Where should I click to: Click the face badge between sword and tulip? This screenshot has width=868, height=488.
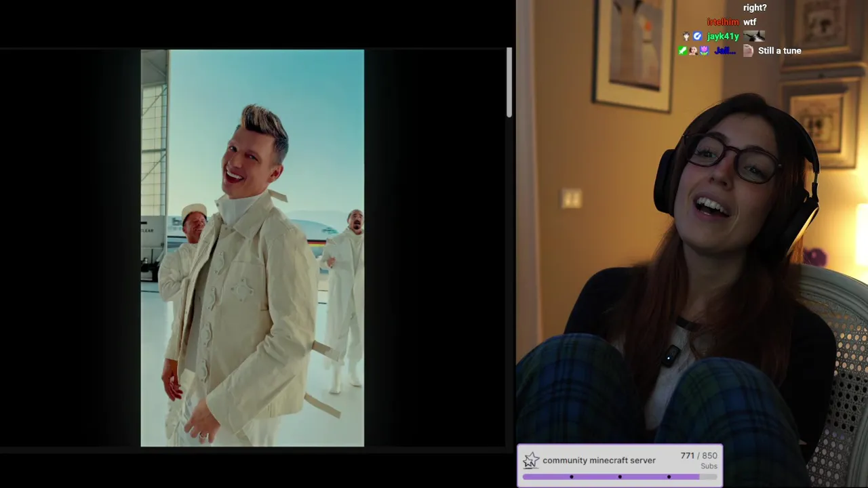tap(693, 51)
